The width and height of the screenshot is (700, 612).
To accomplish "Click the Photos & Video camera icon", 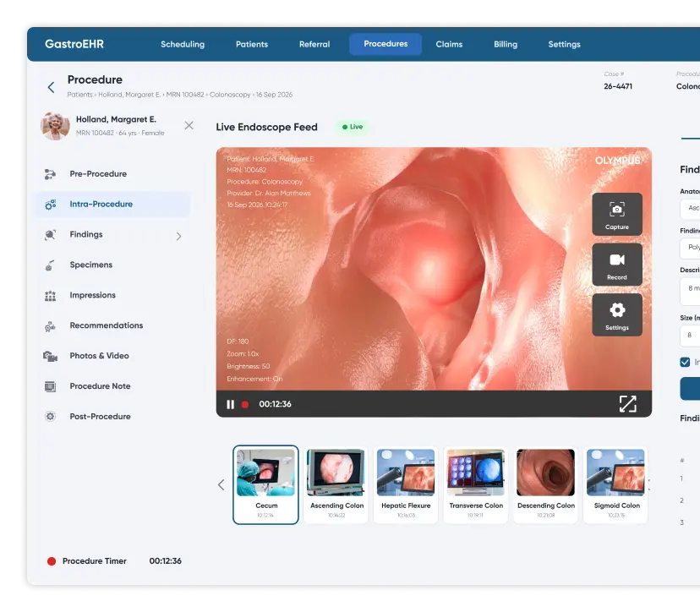I will click(x=50, y=356).
